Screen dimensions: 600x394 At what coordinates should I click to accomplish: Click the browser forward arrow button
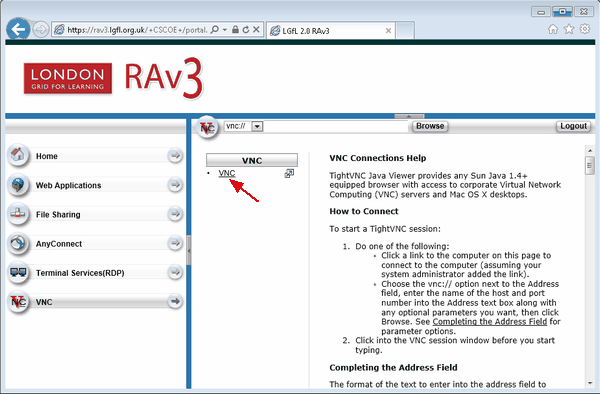tap(41, 29)
